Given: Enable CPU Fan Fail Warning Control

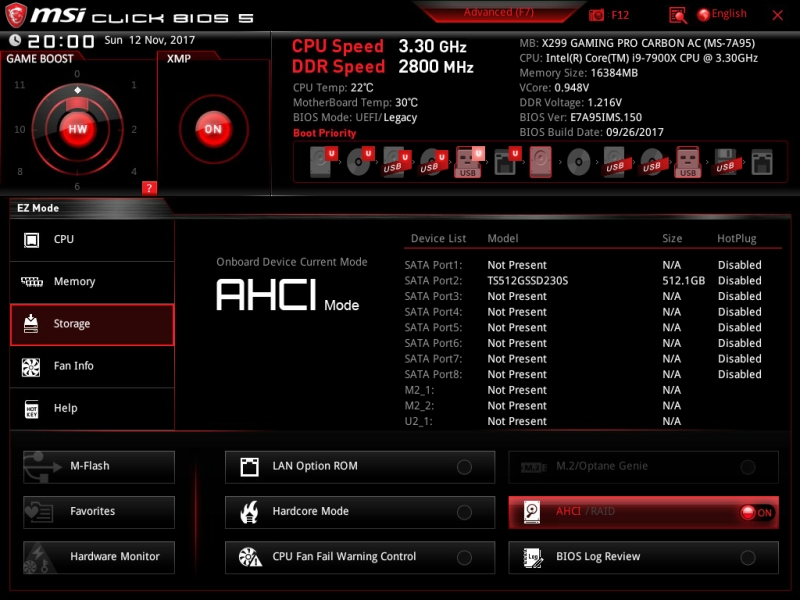Looking at the screenshot, I should tap(360, 557).
